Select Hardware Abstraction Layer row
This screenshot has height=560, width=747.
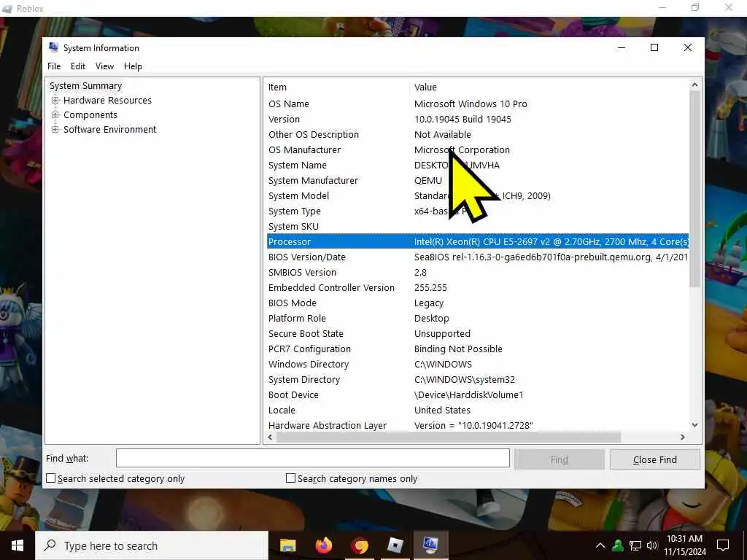click(x=478, y=425)
